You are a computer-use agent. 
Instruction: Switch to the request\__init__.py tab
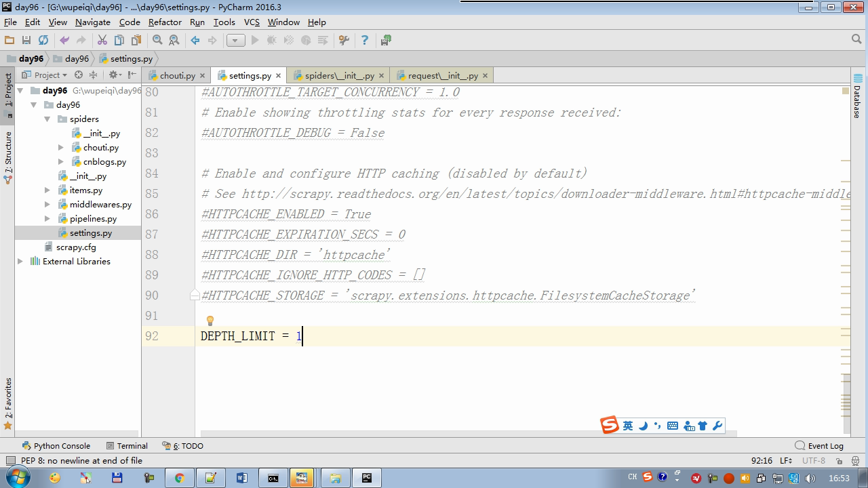coord(442,75)
